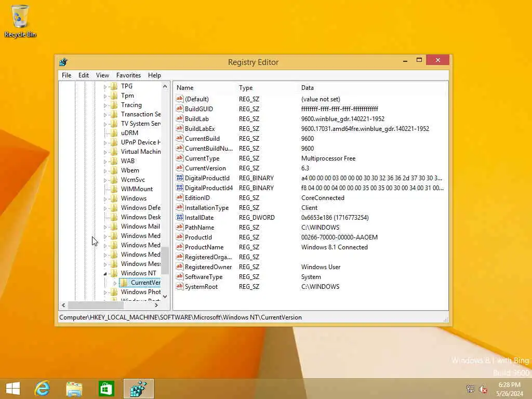Screen dimensions: 532x399
Task: Open the Windows Start button
Action: [13, 389]
